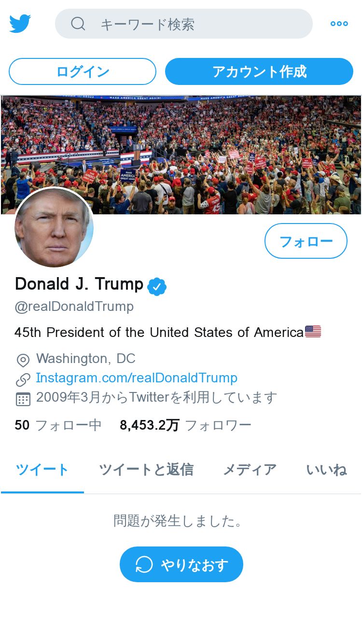Image resolution: width=362 pixels, height=644 pixels.
Task: Click the blue verified badge
Action: coord(157,286)
